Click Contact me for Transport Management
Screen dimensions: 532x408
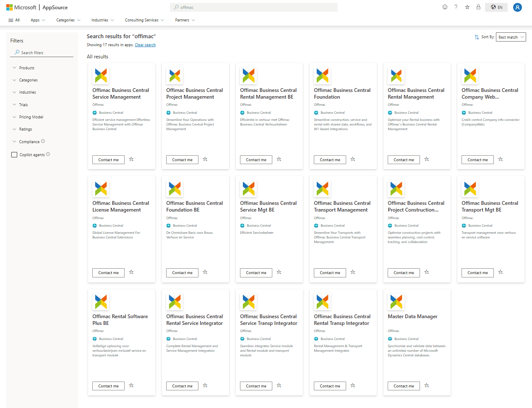(330, 272)
